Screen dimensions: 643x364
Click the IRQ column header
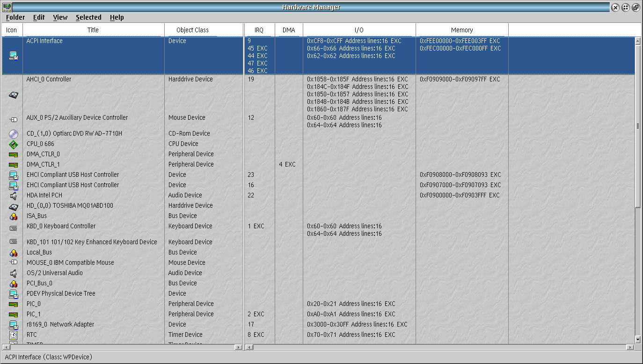pyautogui.click(x=259, y=30)
